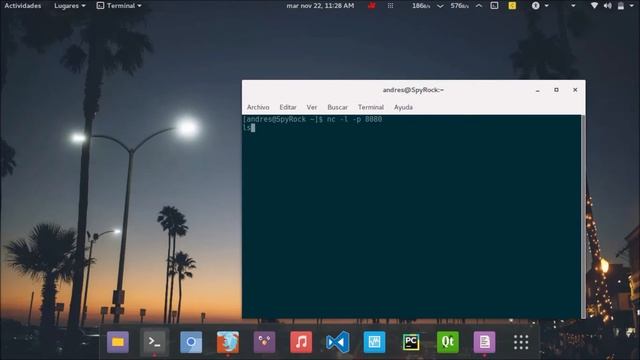Launch PyCharm from the dock
Image resolution: width=640 pixels, height=360 pixels.
[x=411, y=342]
